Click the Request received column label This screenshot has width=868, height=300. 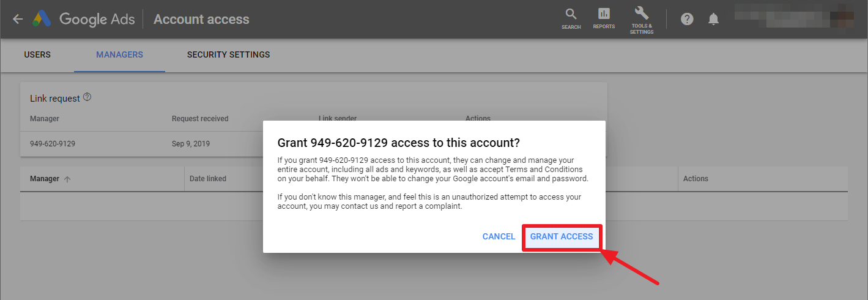(x=200, y=119)
